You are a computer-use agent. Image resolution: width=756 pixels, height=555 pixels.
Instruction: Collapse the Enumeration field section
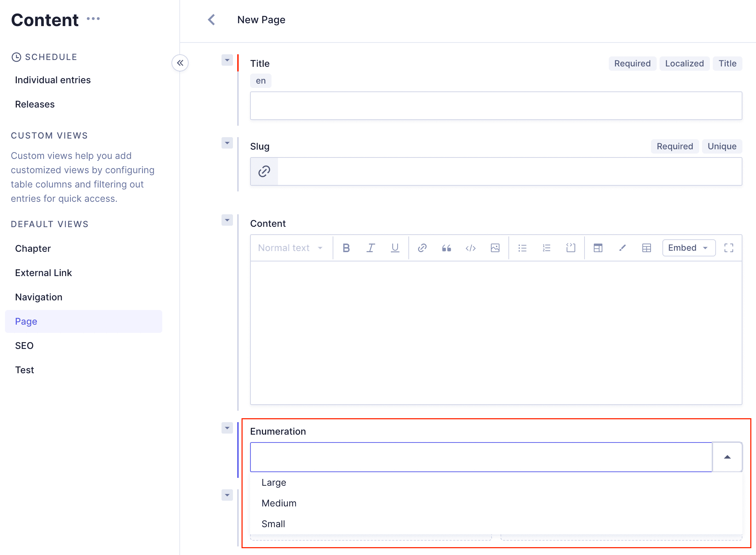[227, 428]
